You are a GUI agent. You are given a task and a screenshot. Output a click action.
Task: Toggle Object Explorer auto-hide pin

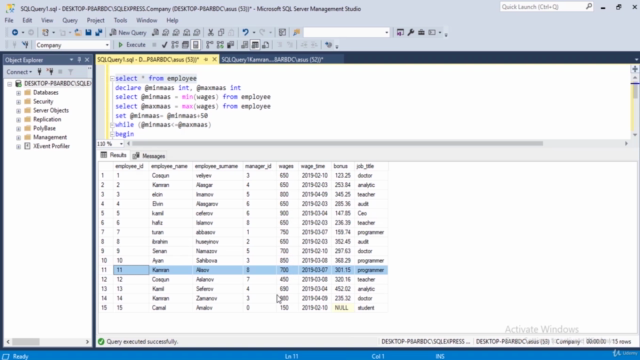tap(79, 60)
